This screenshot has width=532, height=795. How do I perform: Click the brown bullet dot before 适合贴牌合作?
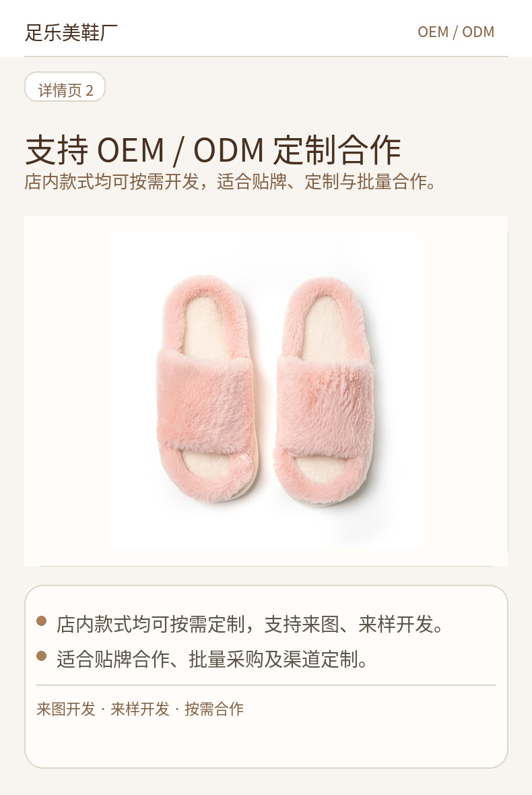pos(42,657)
